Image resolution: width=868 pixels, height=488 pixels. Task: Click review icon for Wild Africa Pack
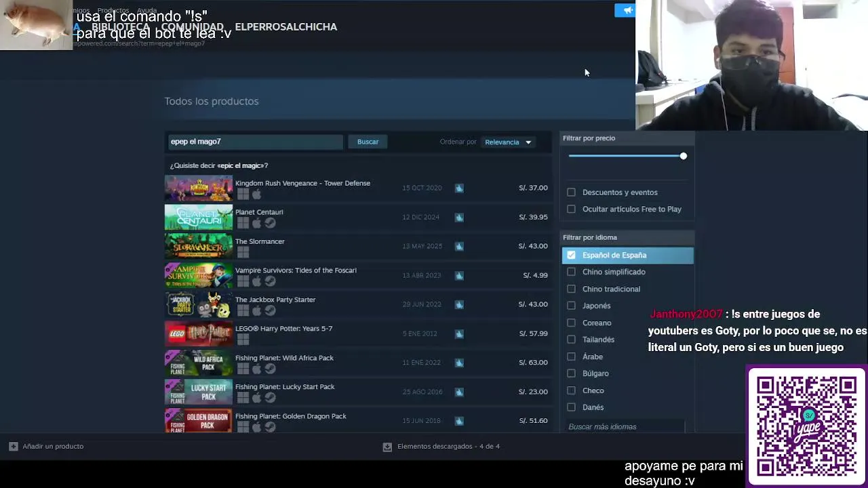point(459,363)
